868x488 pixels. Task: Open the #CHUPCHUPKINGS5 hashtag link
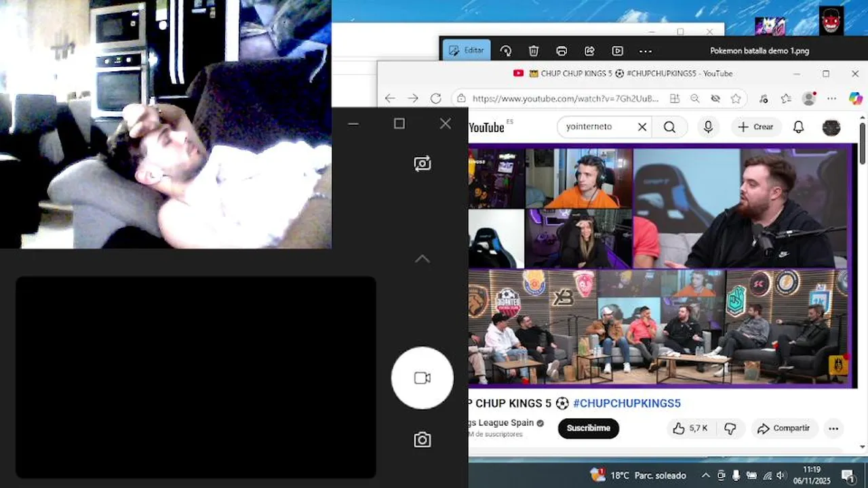[627, 403]
